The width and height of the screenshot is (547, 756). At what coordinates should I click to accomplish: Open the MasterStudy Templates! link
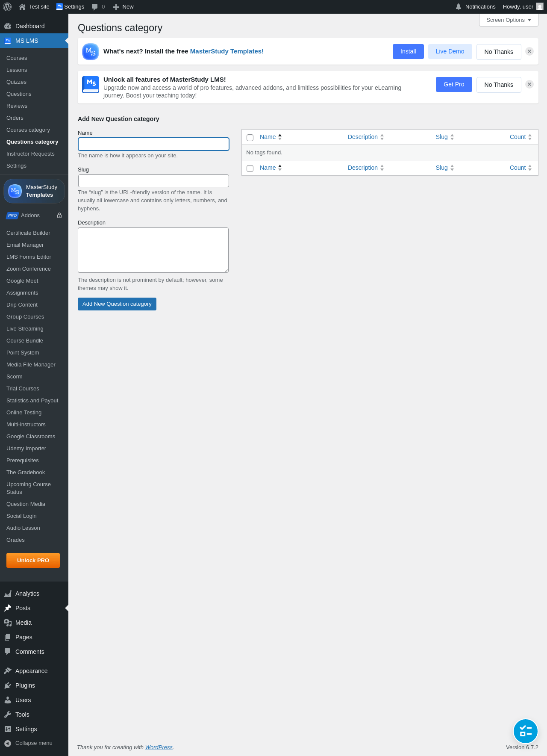pos(226,51)
